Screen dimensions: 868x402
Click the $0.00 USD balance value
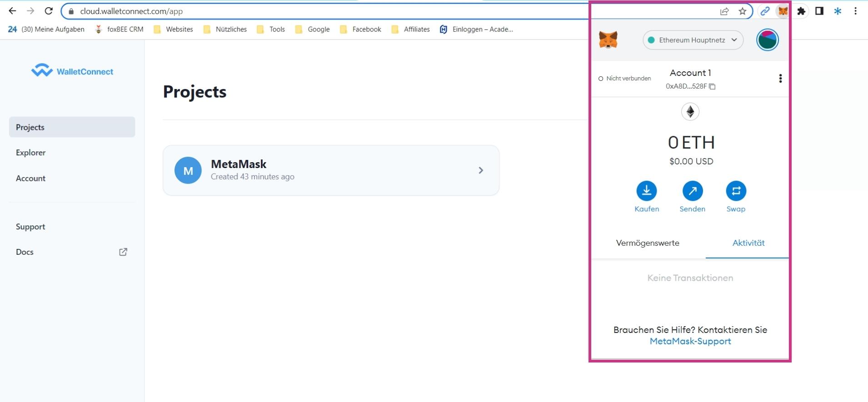coord(691,161)
